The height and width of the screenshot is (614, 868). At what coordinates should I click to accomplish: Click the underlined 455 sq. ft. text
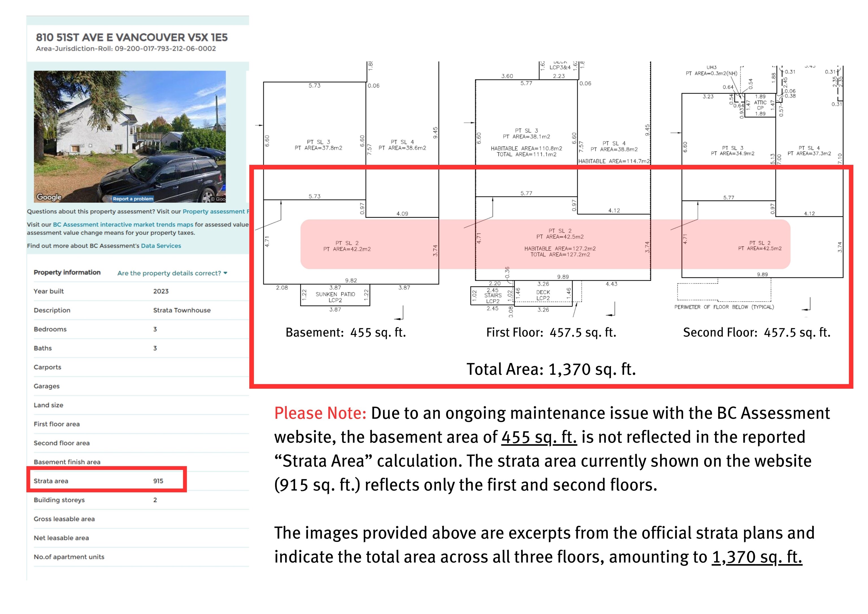(x=539, y=437)
